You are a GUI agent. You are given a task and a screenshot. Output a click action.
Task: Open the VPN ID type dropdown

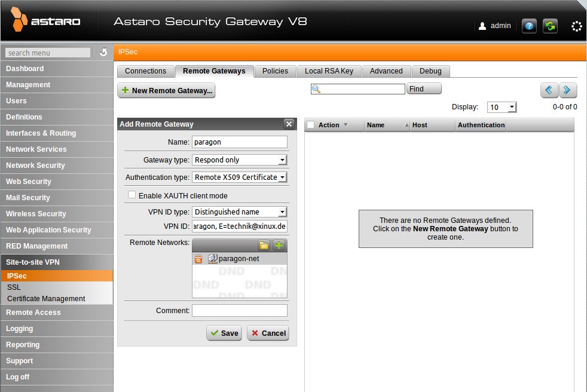click(x=240, y=212)
